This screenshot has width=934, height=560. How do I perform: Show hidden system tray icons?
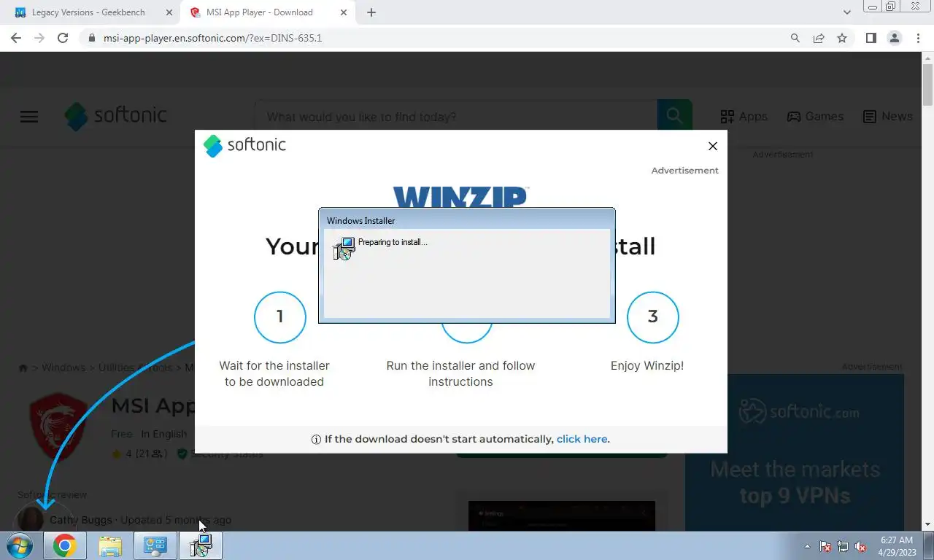click(807, 546)
